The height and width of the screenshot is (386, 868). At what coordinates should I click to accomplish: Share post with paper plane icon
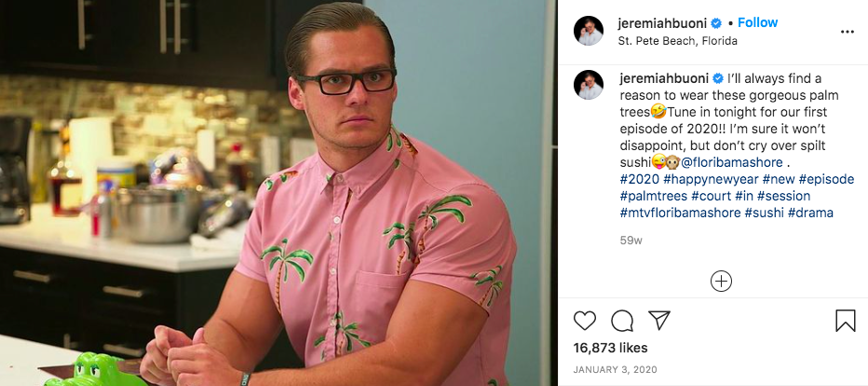pyautogui.click(x=659, y=320)
